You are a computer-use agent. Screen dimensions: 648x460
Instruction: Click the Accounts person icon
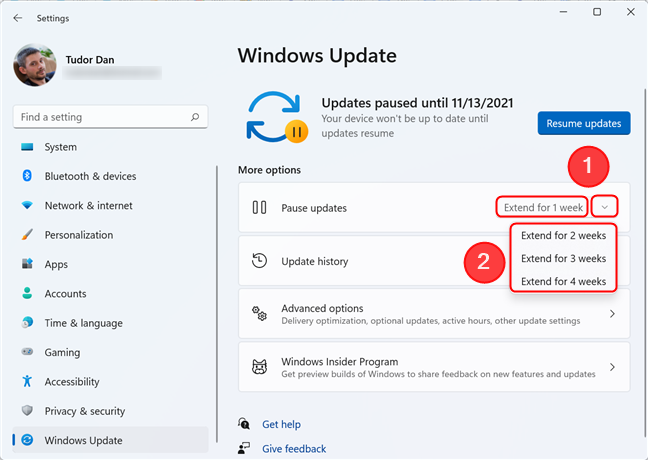click(27, 293)
